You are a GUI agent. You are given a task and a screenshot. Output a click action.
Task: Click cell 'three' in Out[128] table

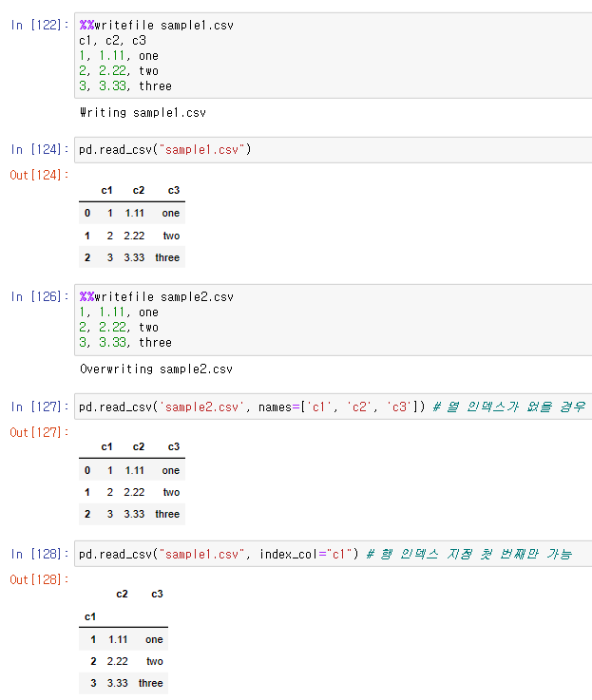tap(150, 684)
